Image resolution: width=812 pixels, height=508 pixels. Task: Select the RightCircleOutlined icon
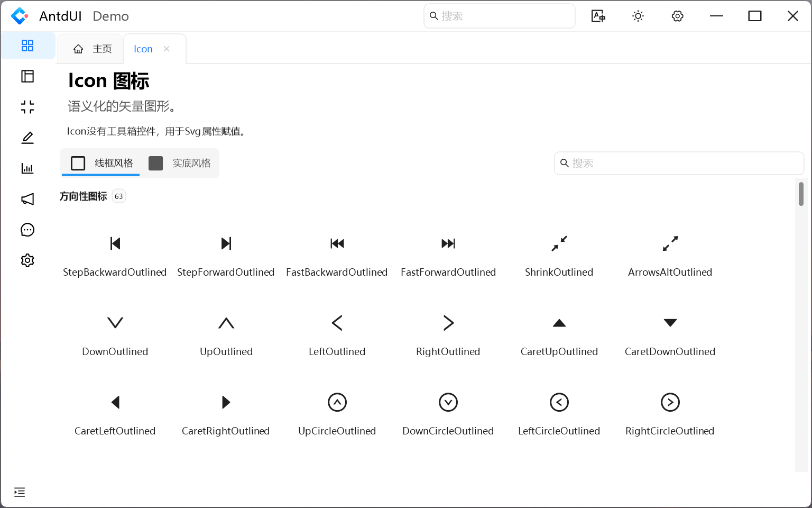[670, 402]
